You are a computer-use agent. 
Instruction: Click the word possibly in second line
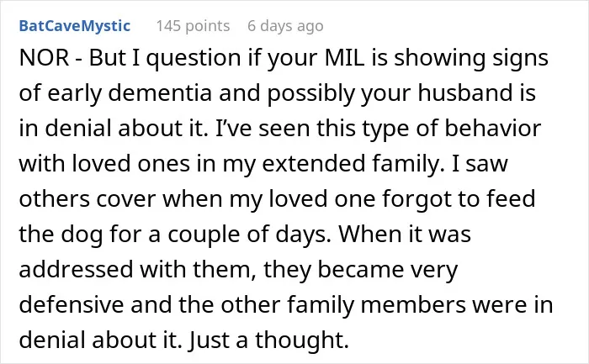coord(311,93)
